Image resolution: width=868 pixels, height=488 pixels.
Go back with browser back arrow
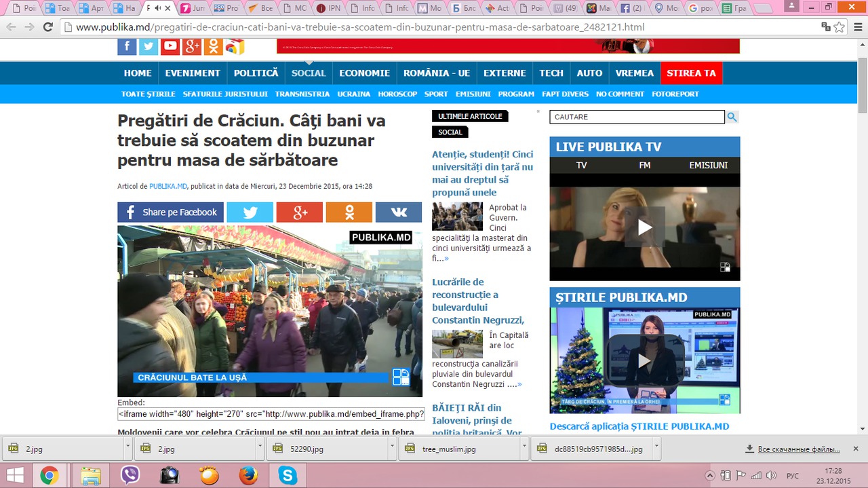(11, 27)
